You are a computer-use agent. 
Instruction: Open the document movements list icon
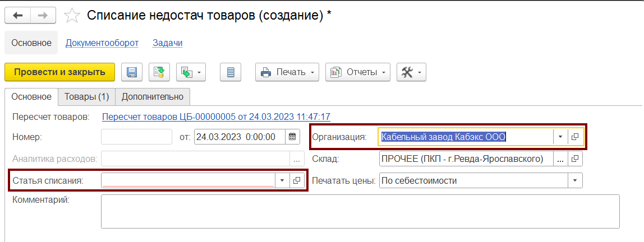click(231, 72)
